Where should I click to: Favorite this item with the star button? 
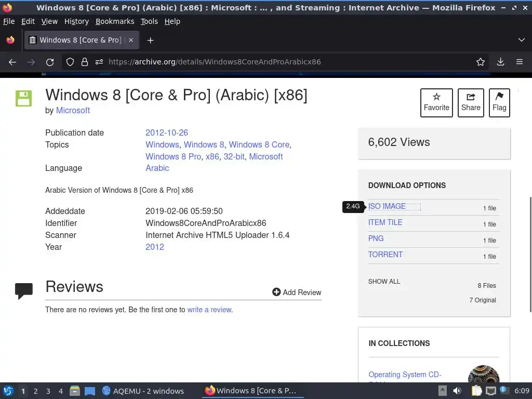(x=436, y=103)
